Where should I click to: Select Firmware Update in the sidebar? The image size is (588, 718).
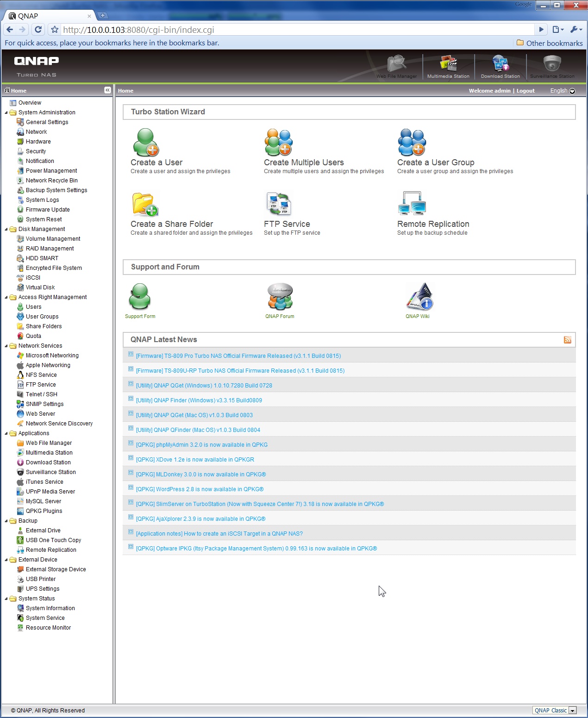tap(47, 210)
